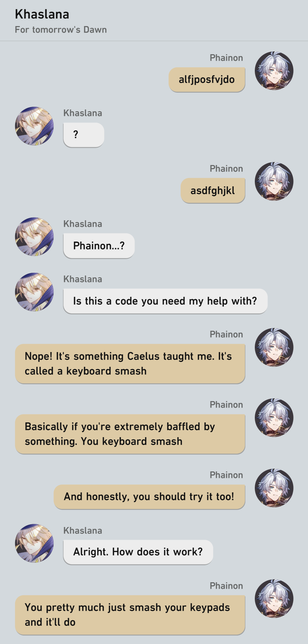Select the 'alfjposfvjdo' message bubble

pos(207,80)
